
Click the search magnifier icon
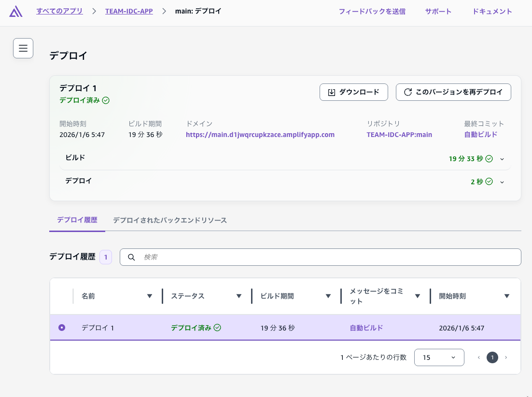(x=131, y=257)
